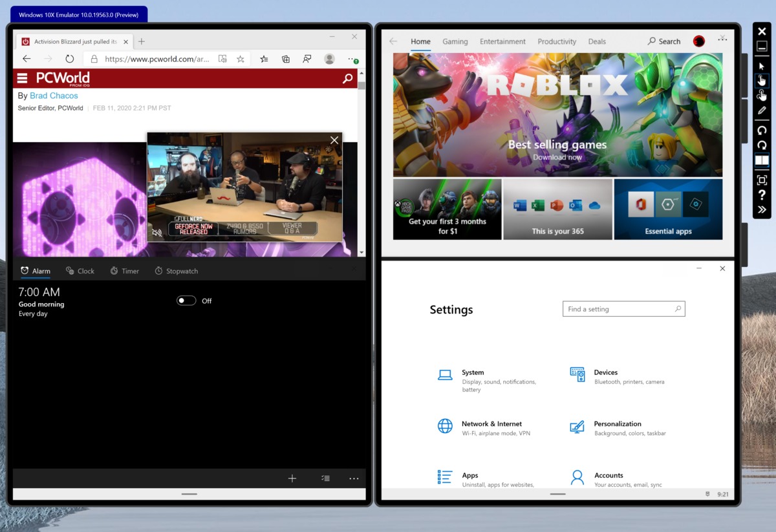Fit emulator to screen
The image size is (776, 532).
click(762, 180)
